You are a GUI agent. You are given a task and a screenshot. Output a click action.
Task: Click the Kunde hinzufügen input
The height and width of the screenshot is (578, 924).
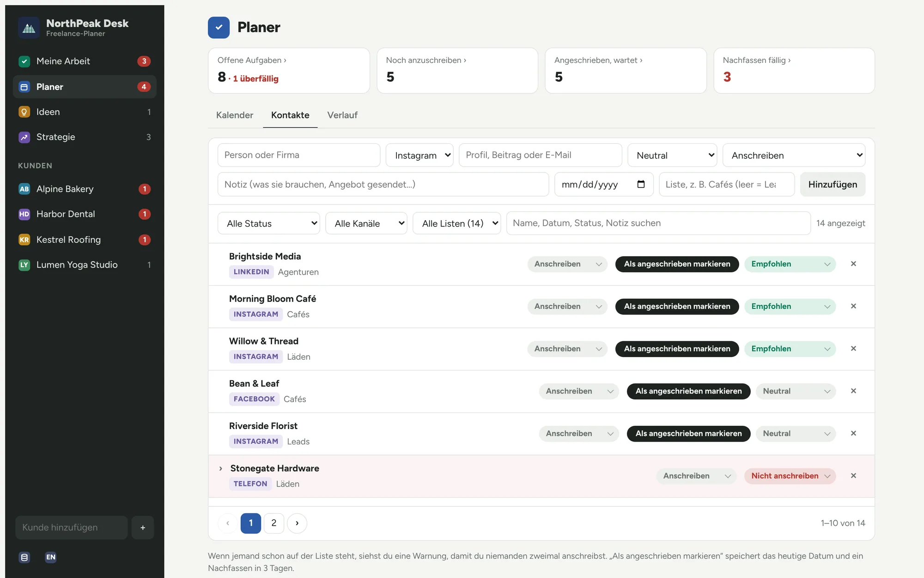[x=72, y=528]
